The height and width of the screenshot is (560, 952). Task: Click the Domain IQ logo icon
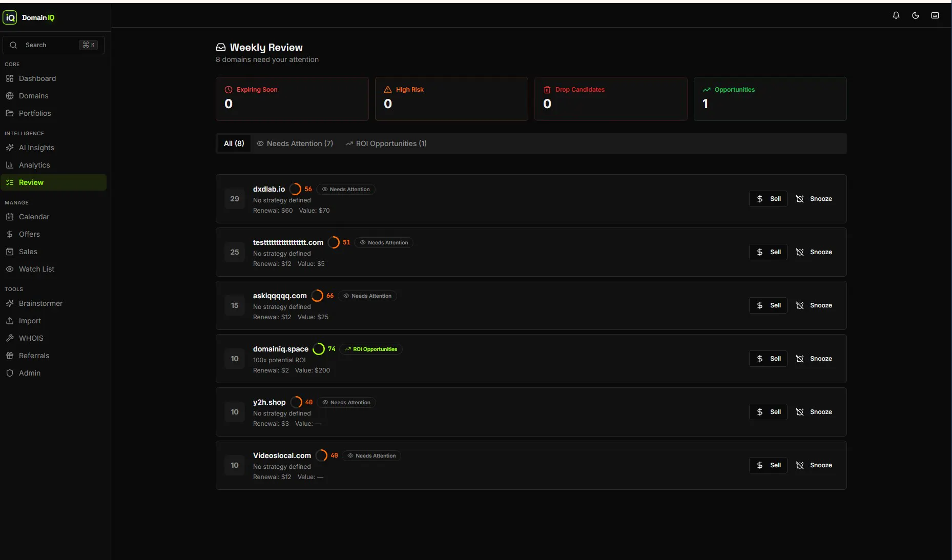point(10,17)
